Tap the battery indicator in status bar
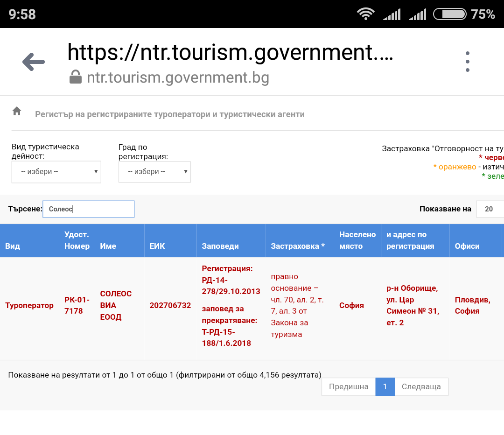Viewport: 504px width, 435px height. (x=449, y=14)
